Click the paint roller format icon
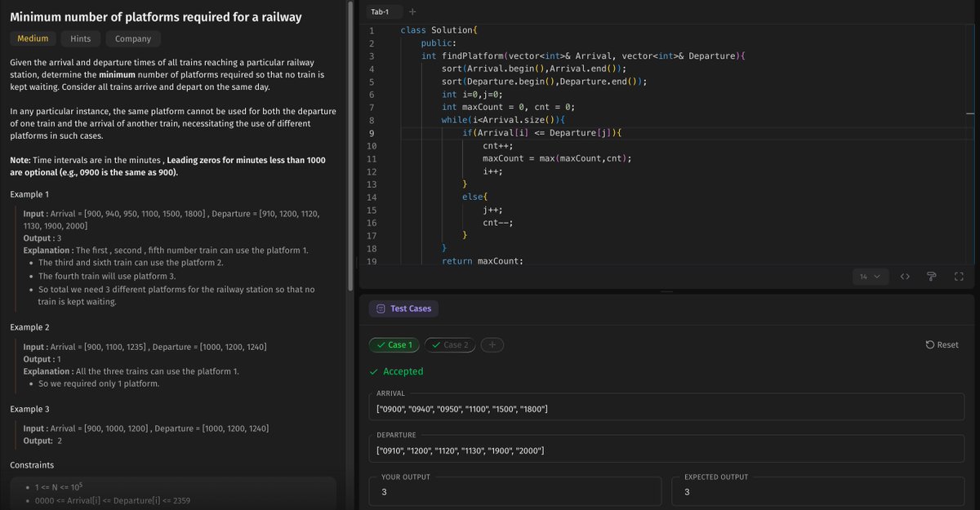This screenshot has height=510, width=980. 931,277
